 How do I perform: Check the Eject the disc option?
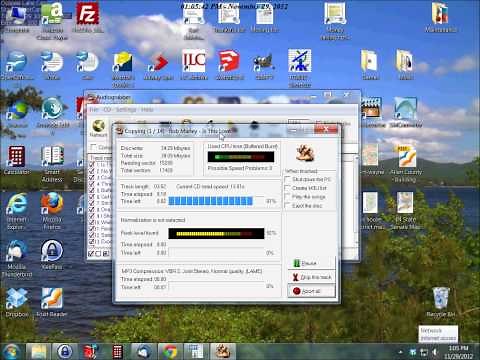click(287, 206)
